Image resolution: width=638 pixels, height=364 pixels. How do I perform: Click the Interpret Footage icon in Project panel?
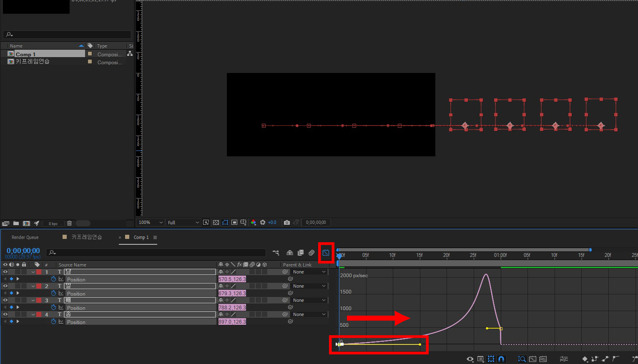tap(5, 223)
